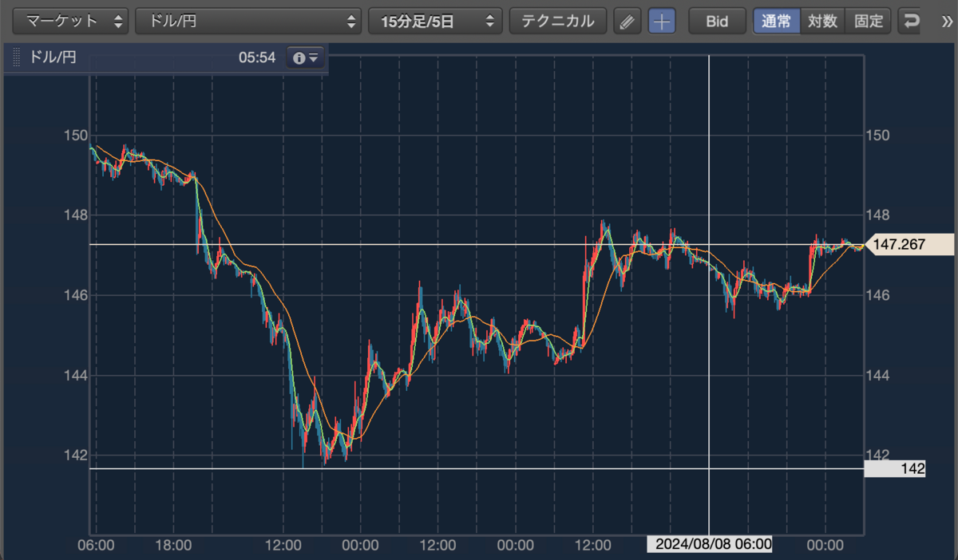Expand toolbar overflow double-chevron

click(x=948, y=22)
